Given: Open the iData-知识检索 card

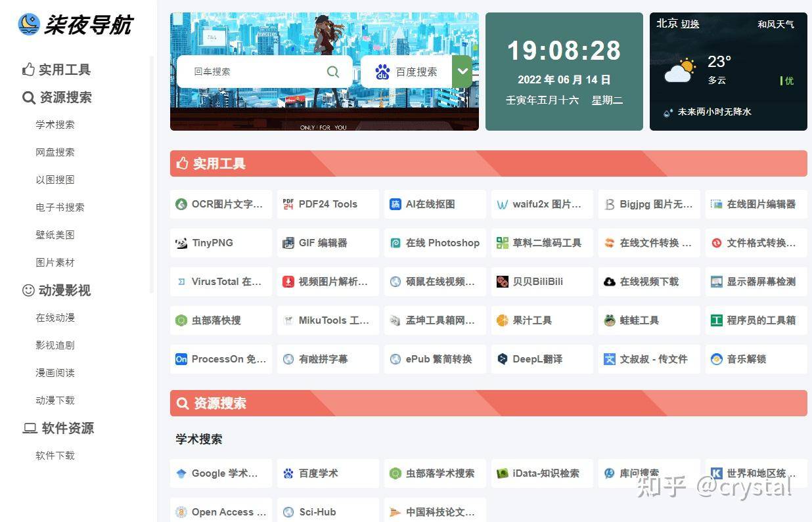Looking at the screenshot, I should pos(542,473).
